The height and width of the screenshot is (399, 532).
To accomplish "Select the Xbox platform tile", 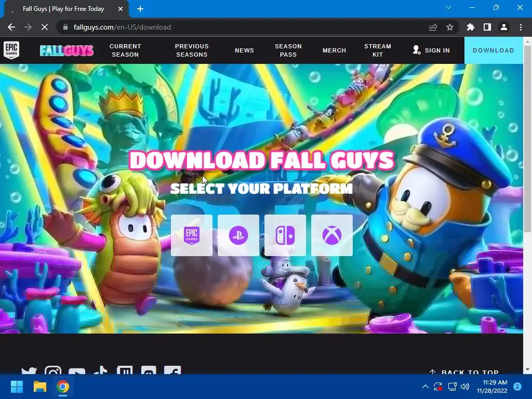I will (332, 235).
